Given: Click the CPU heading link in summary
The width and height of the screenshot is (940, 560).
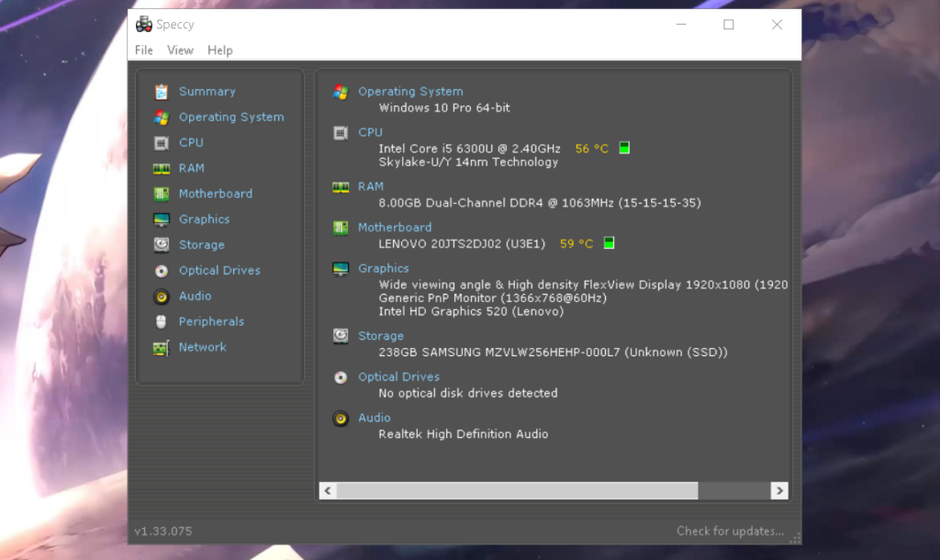Looking at the screenshot, I should 370,132.
